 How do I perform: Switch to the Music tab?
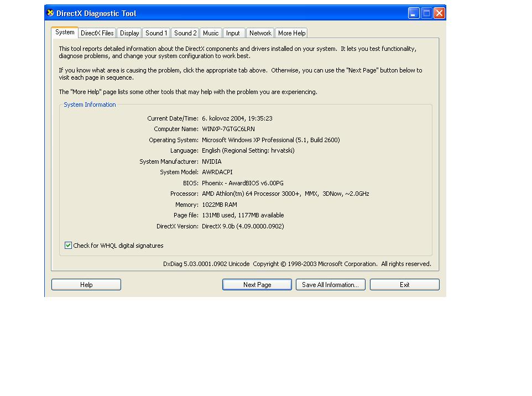coord(211,33)
